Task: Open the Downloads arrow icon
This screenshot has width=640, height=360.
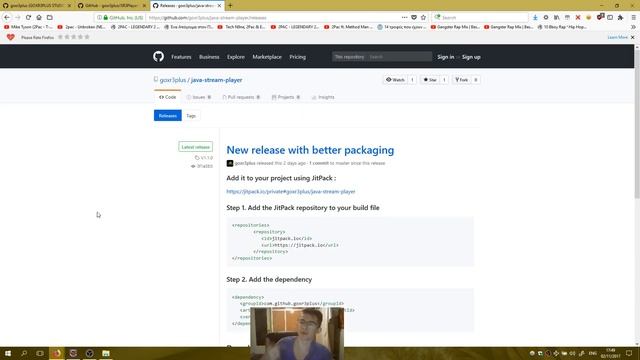Action: coord(535,18)
